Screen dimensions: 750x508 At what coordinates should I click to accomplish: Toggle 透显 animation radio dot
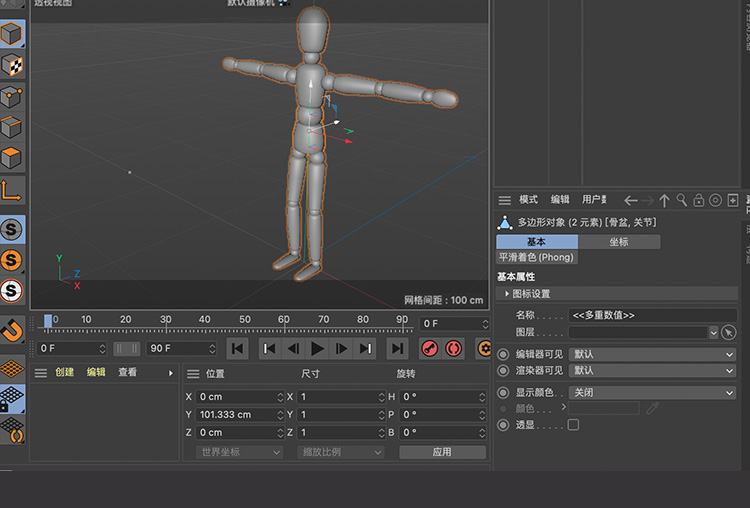coord(503,425)
